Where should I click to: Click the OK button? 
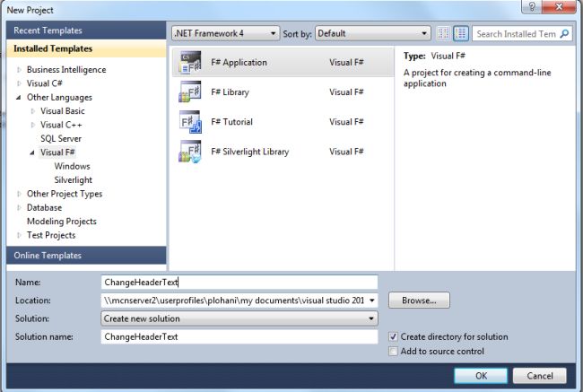tap(481, 376)
